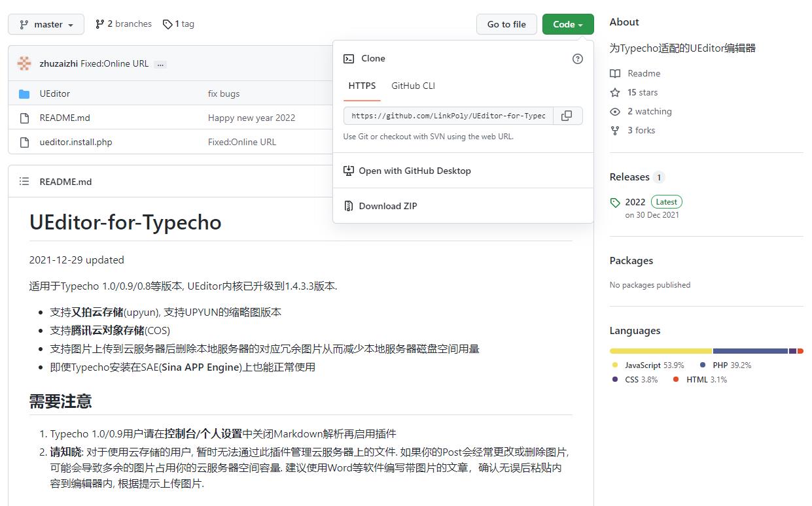Collapse the green Code dropdown button

point(567,24)
